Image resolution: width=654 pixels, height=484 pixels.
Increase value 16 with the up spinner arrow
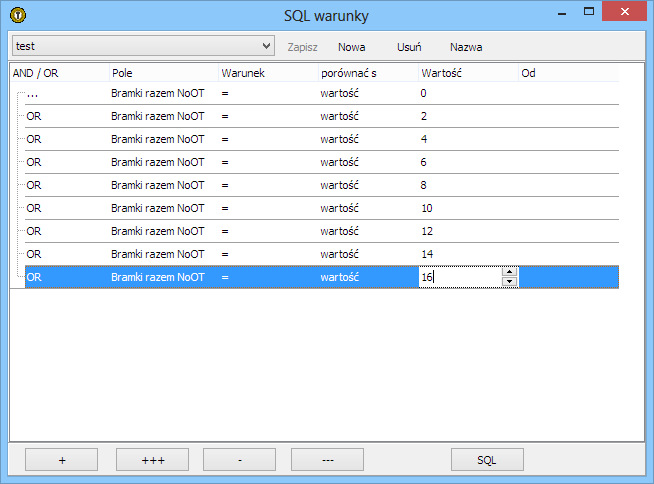pyautogui.click(x=509, y=272)
